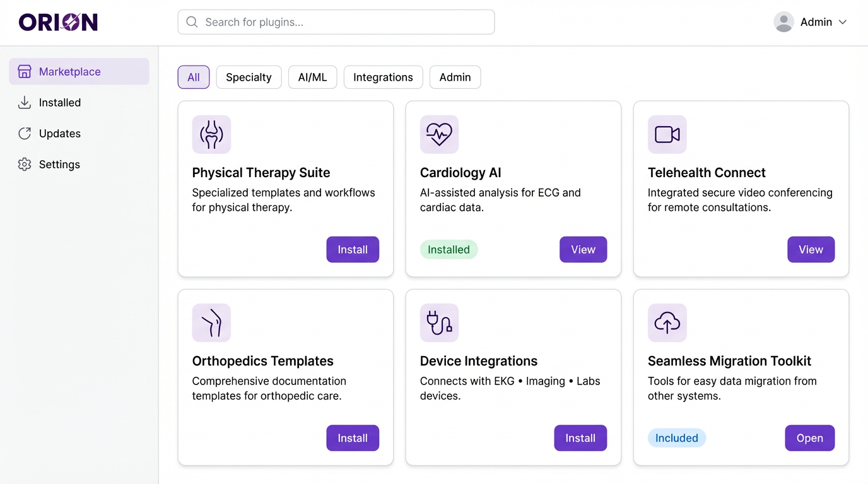Click the Physical Therapy Suite joint icon
The height and width of the screenshot is (484, 868).
pos(211,134)
